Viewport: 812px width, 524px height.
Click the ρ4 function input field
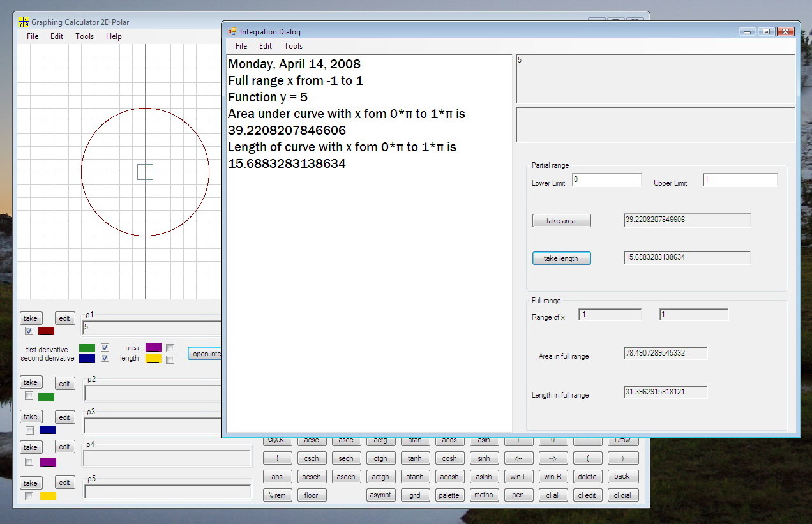pyautogui.click(x=167, y=458)
